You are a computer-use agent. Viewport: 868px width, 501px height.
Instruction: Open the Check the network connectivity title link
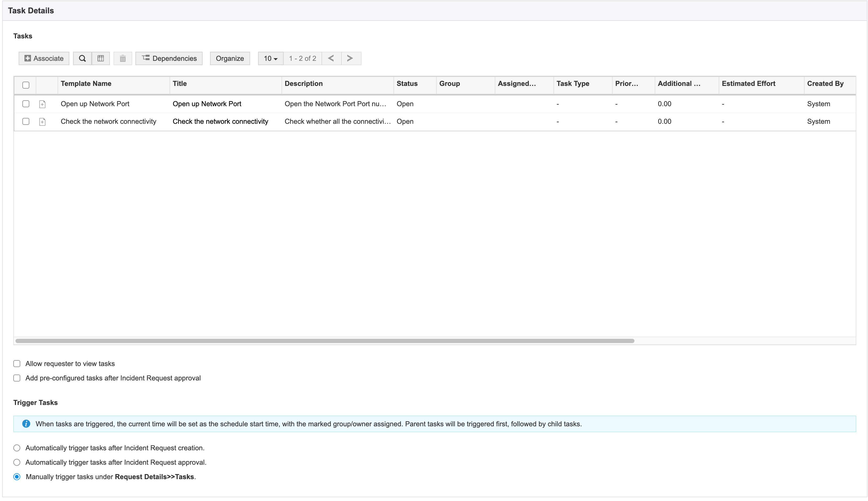pos(220,121)
